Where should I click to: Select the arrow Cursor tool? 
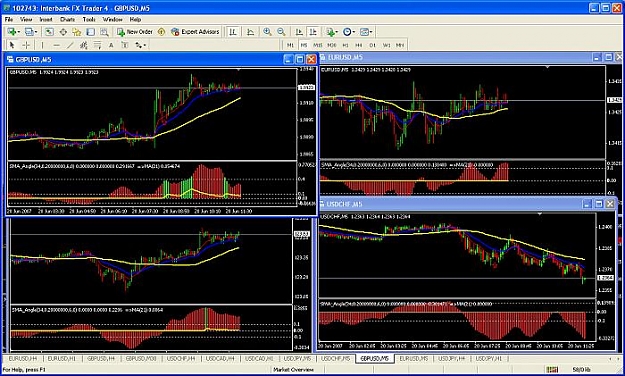point(12,45)
